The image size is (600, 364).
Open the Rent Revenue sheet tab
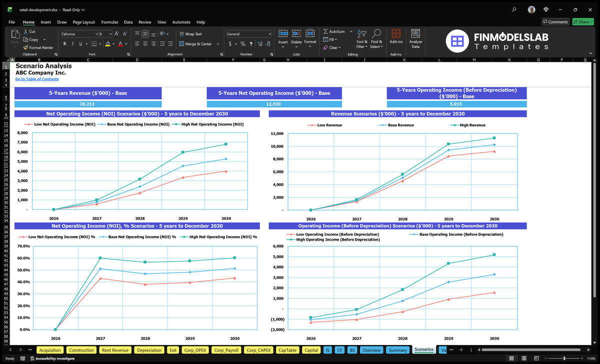pos(115,350)
